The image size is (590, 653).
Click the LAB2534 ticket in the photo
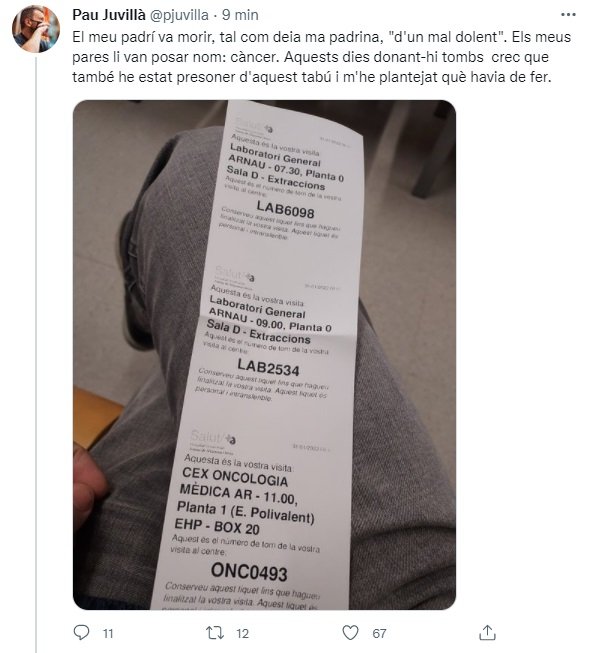pos(268,367)
